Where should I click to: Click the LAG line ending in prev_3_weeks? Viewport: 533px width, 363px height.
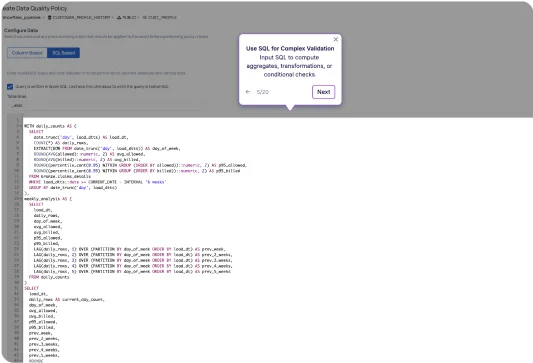coord(133,260)
